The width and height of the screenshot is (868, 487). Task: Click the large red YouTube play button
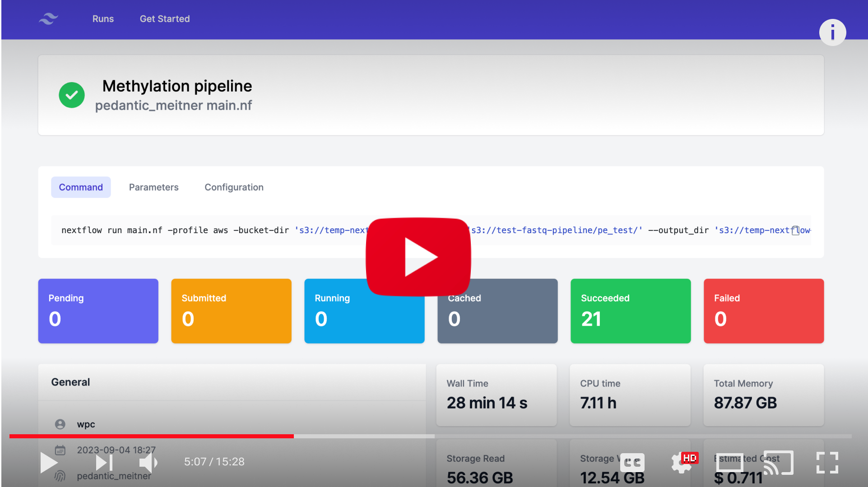click(x=418, y=257)
